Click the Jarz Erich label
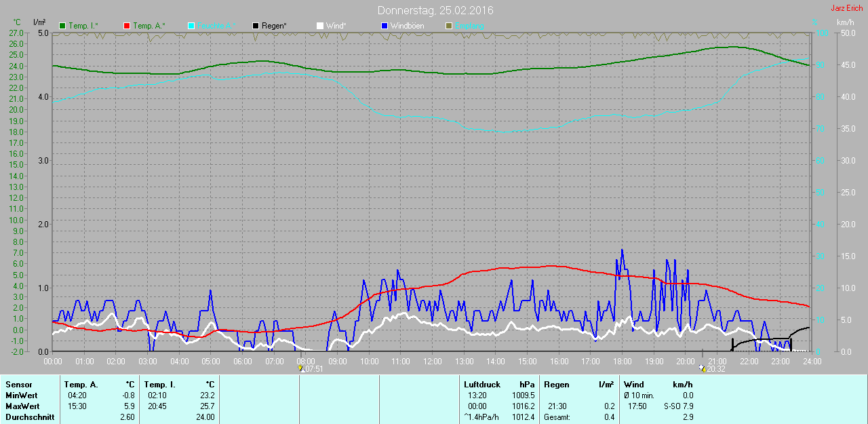 (847, 8)
